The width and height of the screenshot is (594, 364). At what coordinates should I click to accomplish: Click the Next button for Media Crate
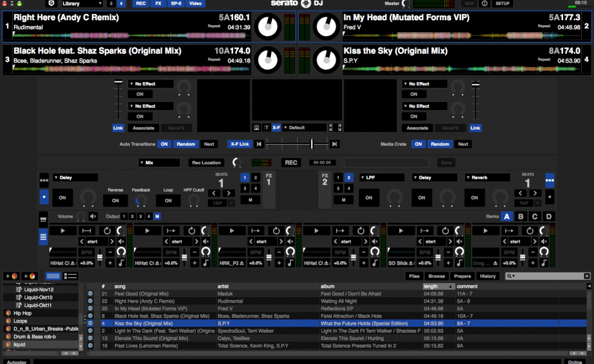[463, 144]
